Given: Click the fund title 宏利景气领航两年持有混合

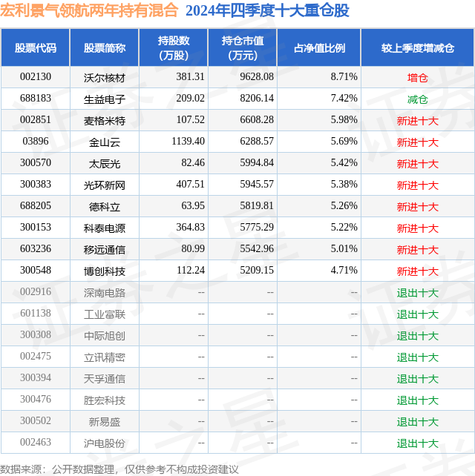Looking at the screenshot, I should 89,10.
